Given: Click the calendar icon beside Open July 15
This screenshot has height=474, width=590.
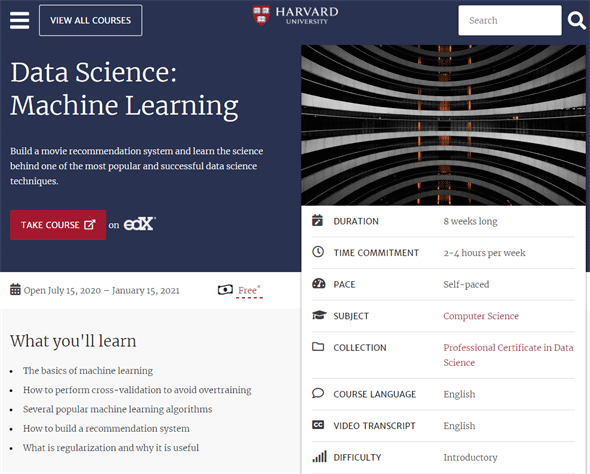Looking at the screenshot, I should click(x=15, y=290).
